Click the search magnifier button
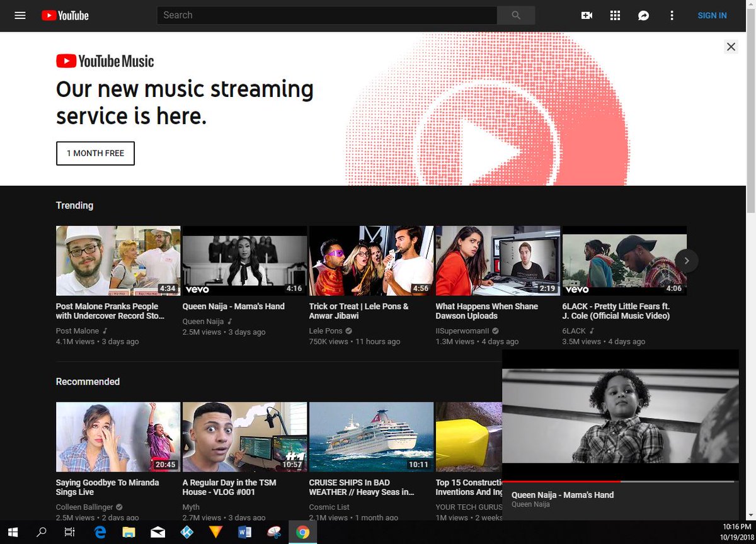Viewport: 756px width, 544px height. click(516, 15)
